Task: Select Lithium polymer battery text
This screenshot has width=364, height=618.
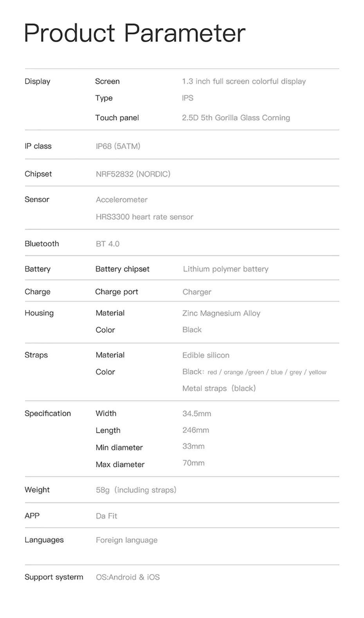Action: 226,269
